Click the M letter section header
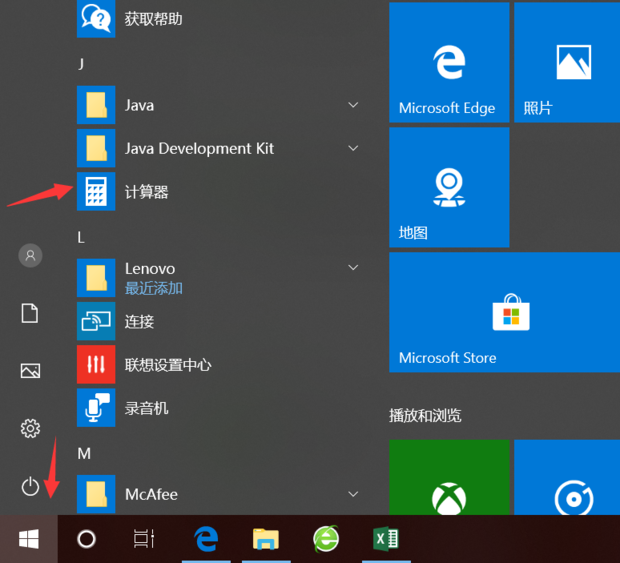 [84, 453]
